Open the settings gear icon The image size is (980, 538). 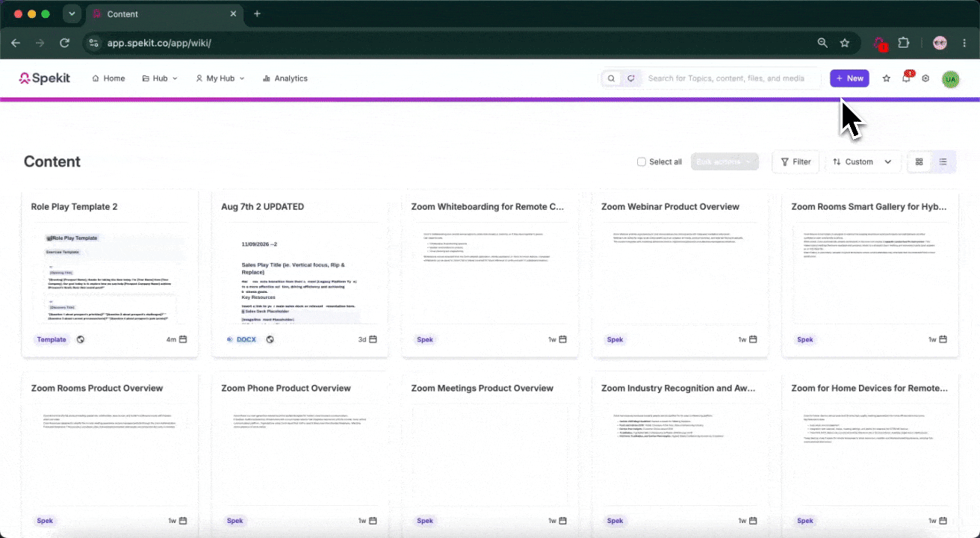(x=925, y=78)
